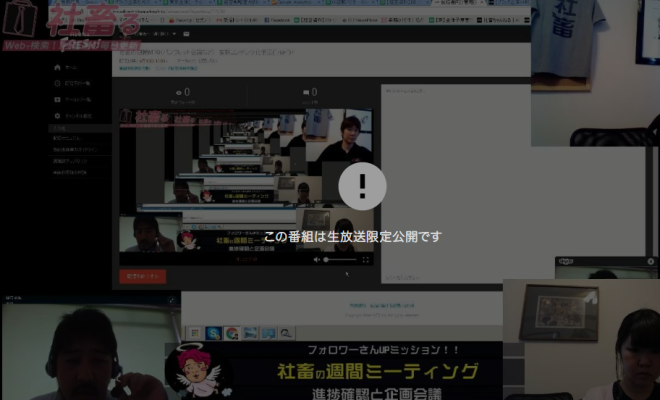The width and height of the screenshot is (660, 400).
Task: Click the small Skype call window thumbnail
Action: 607,268
